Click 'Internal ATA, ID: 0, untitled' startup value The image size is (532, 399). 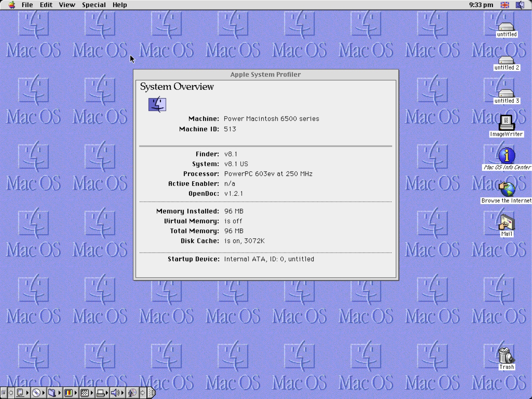[269, 259]
